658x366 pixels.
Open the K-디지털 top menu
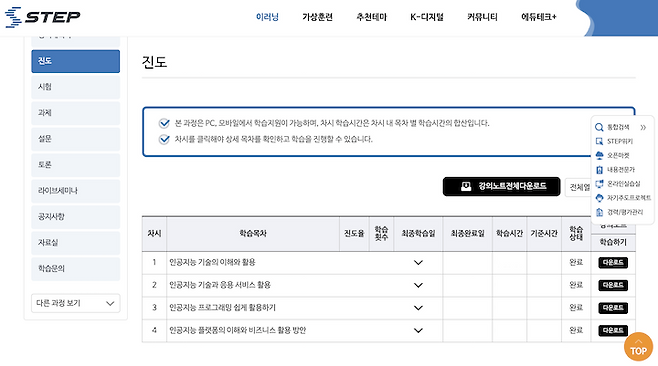[427, 17]
